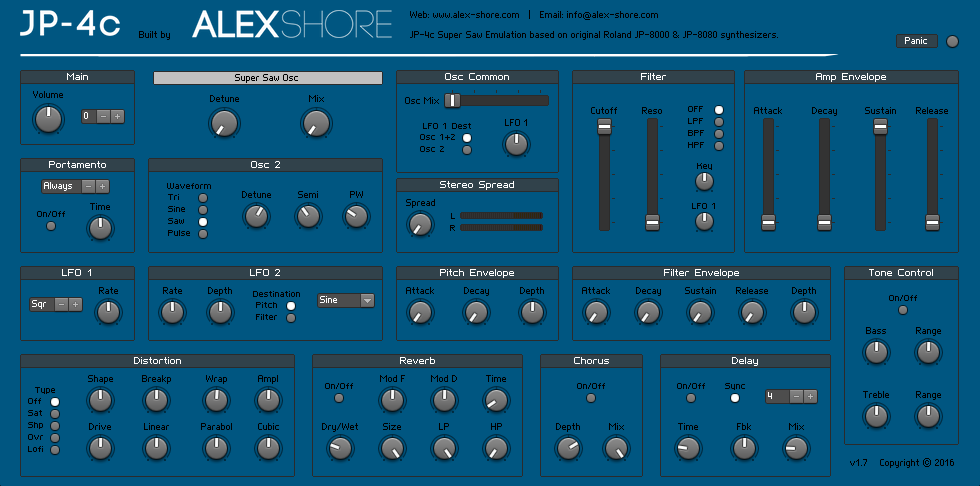Click the Tone Control Bass knob

(x=876, y=352)
